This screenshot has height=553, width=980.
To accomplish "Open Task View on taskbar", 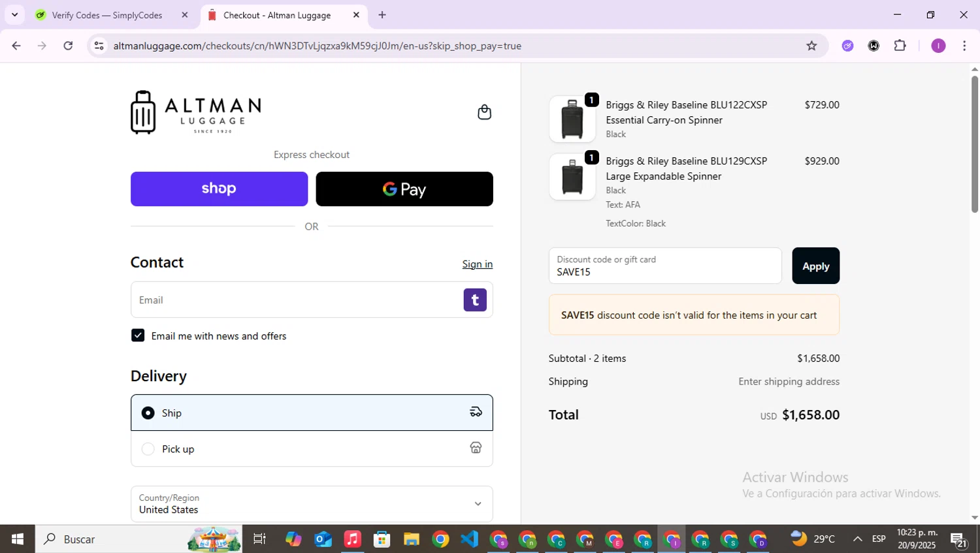I will (x=259, y=539).
